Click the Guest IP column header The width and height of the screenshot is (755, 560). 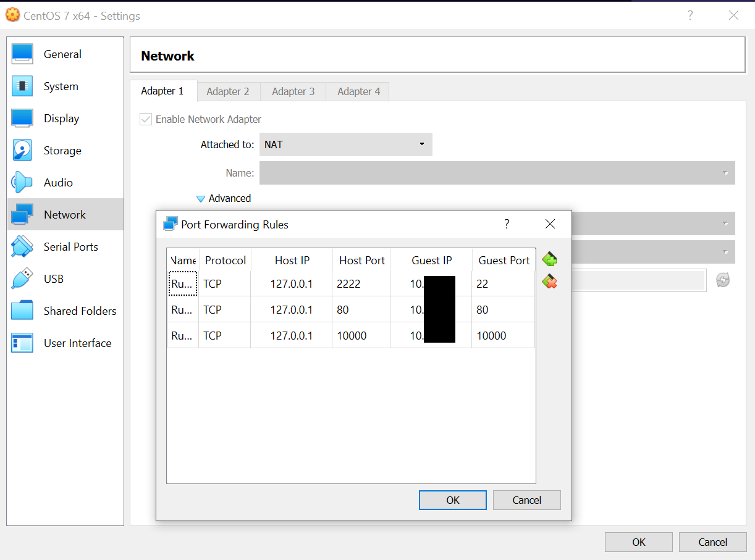[x=431, y=261]
